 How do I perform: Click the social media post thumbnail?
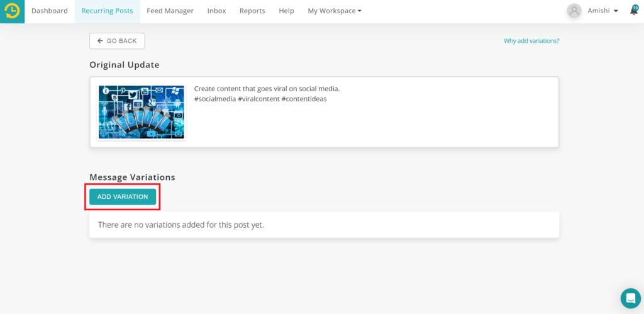(x=142, y=112)
